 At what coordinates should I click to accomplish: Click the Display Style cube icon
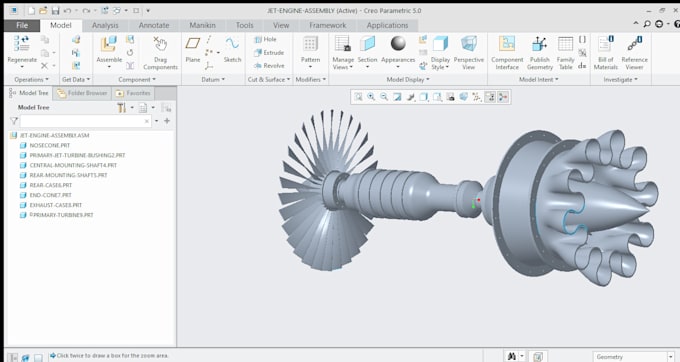point(440,43)
